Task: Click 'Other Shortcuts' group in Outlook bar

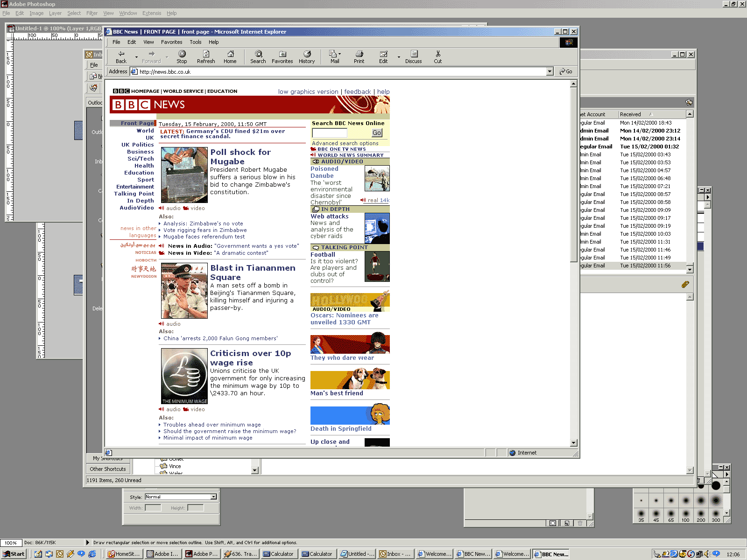Action: (108, 469)
